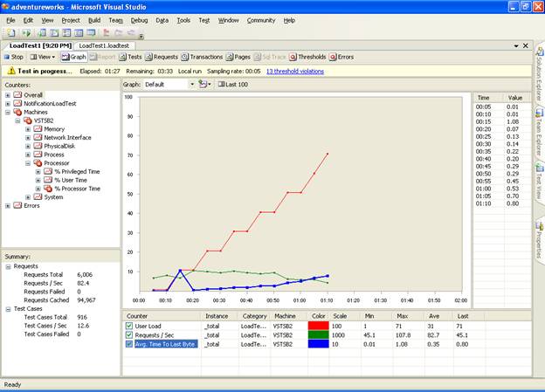The width and height of the screenshot is (545, 392).
Task: Open the Debug menu
Action: click(139, 20)
